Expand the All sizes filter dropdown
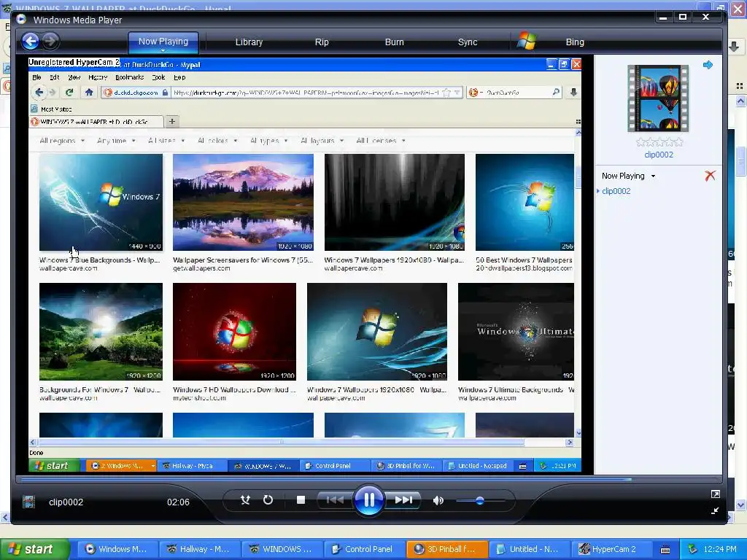 click(x=166, y=141)
